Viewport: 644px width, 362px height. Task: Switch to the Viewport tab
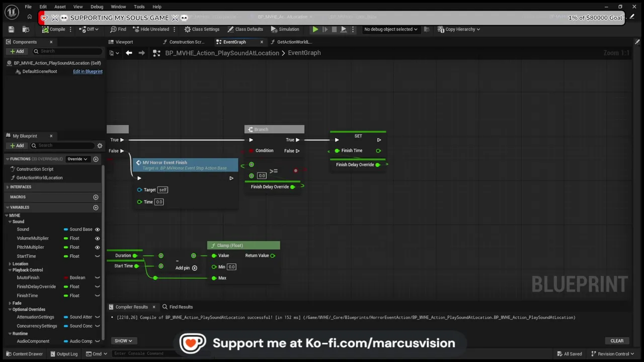(124, 42)
